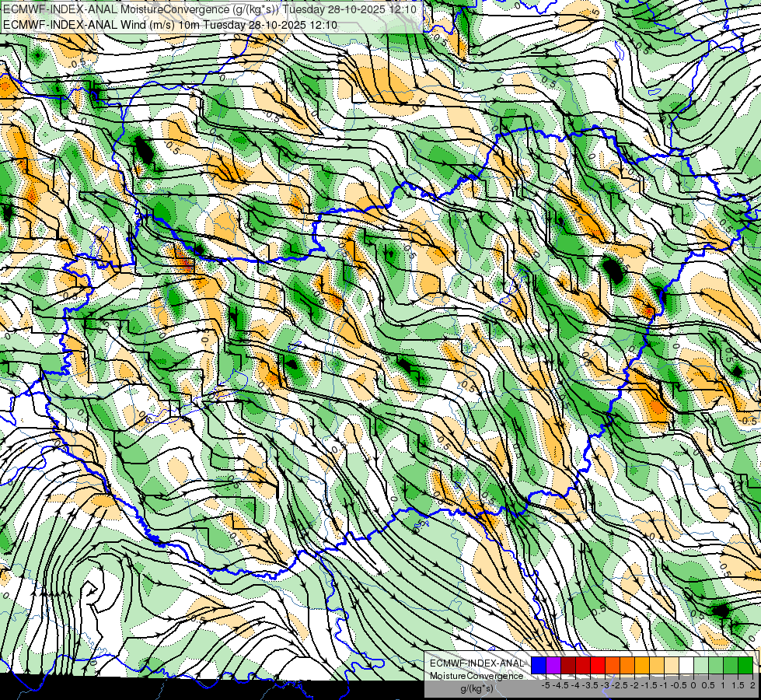The width and height of the screenshot is (761, 700).
Task: Click the -2.5 tick label on the legend
Action: coord(620,685)
